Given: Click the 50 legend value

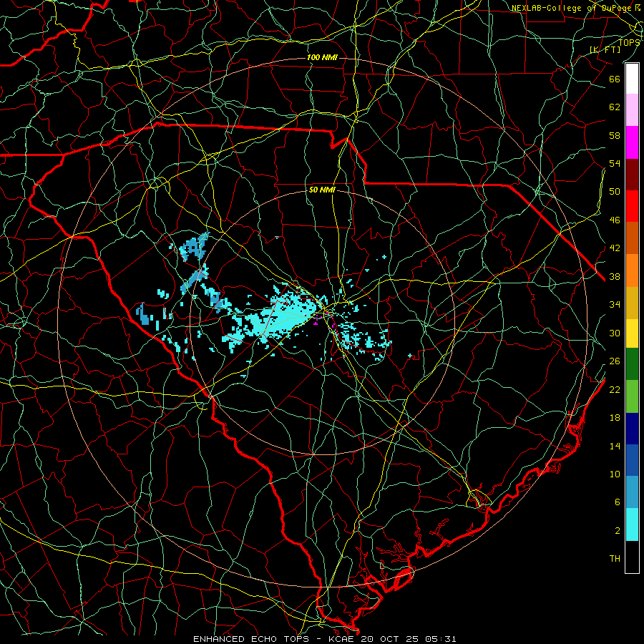Looking at the screenshot, I should (x=615, y=192).
